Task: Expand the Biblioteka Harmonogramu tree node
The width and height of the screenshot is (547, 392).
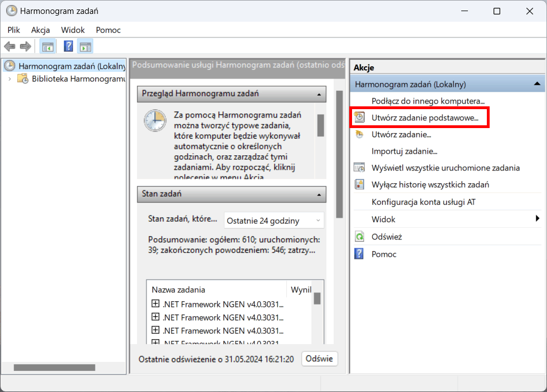Action: pos(9,79)
